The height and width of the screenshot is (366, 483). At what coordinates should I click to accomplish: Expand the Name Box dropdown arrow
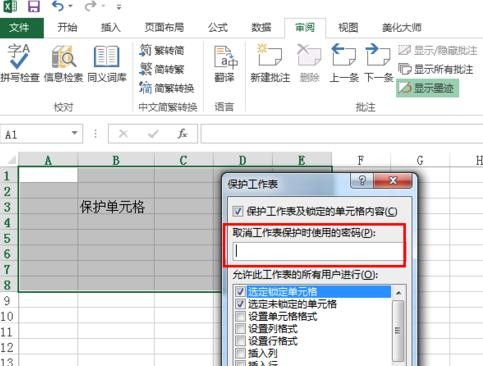75,133
